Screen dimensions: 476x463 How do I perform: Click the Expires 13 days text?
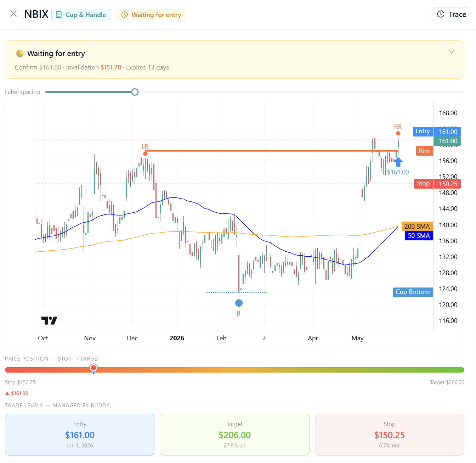(x=147, y=67)
